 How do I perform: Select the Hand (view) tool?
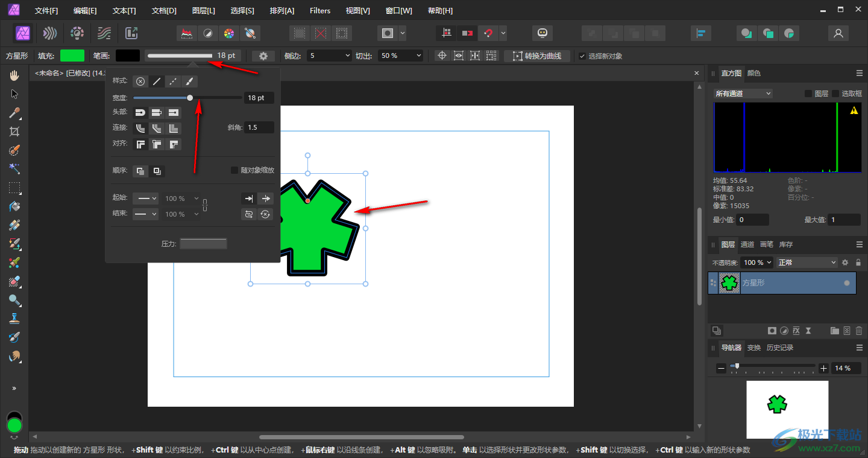click(x=14, y=75)
